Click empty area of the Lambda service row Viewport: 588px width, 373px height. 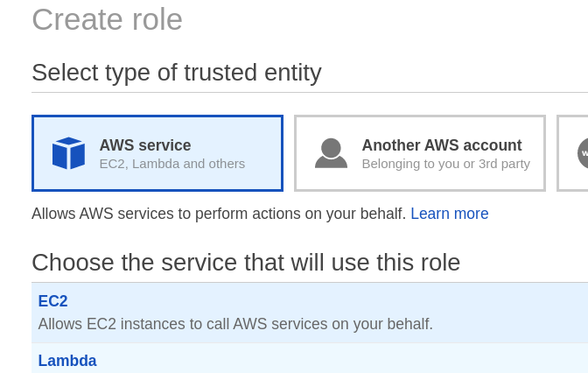click(x=350, y=359)
